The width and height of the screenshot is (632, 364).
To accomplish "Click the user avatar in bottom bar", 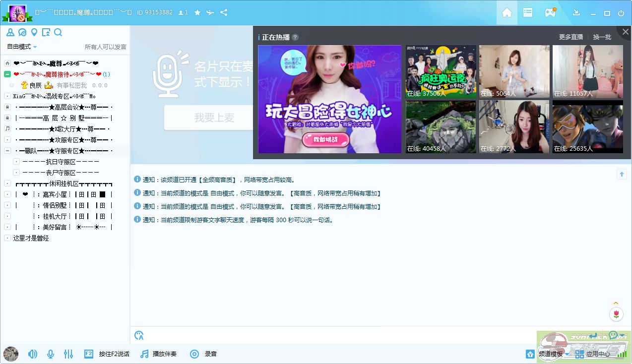I will [x=11, y=354].
